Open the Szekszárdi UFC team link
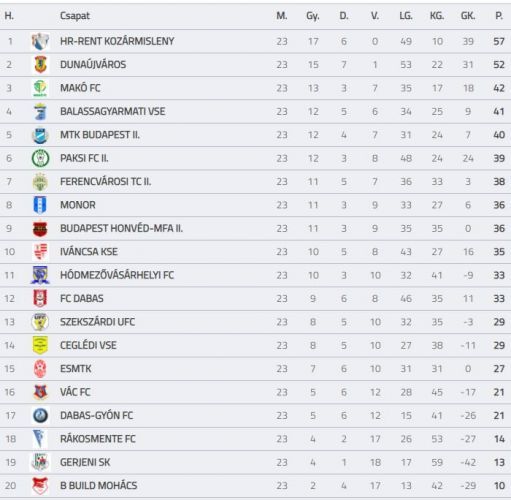Image resolution: width=511 pixels, height=500 pixels. (97, 322)
